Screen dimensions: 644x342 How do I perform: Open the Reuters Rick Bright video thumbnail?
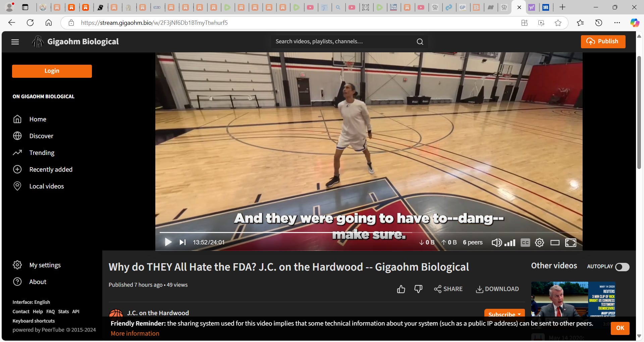tap(573, 299)
